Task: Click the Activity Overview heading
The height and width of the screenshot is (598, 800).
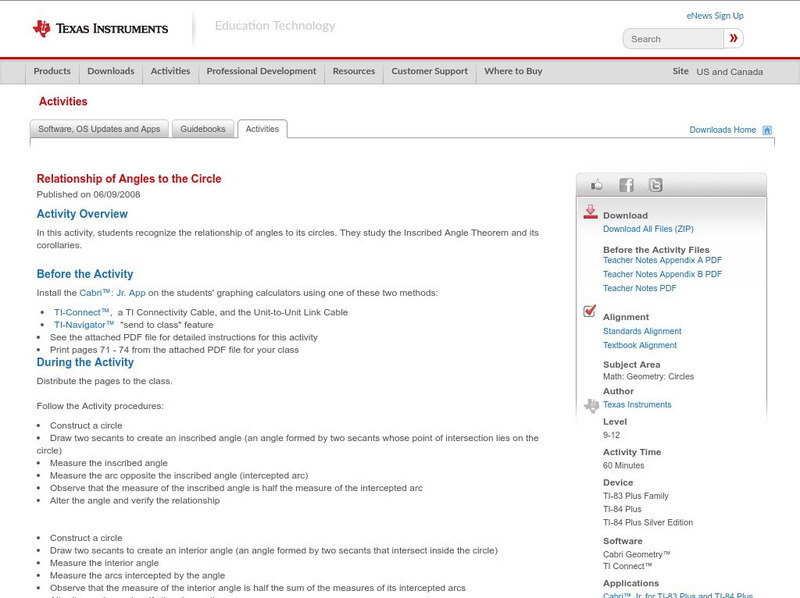Action: tap(82, 214)
